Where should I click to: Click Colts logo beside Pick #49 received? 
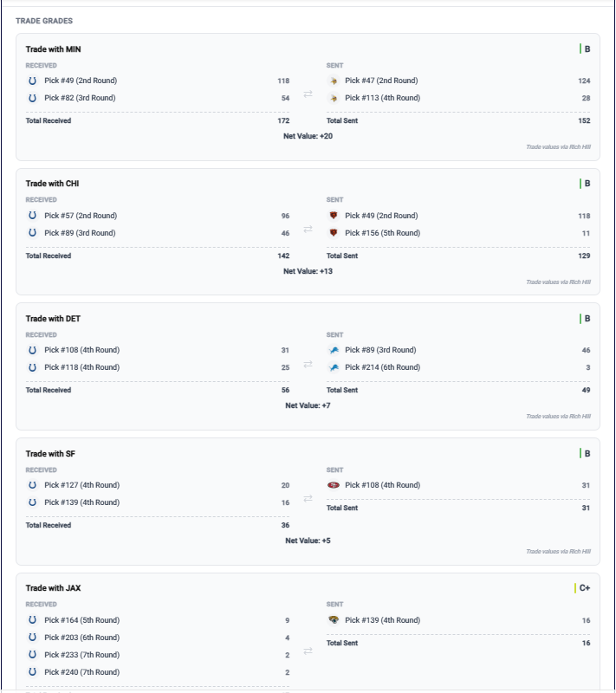click(x=32, y=81)
